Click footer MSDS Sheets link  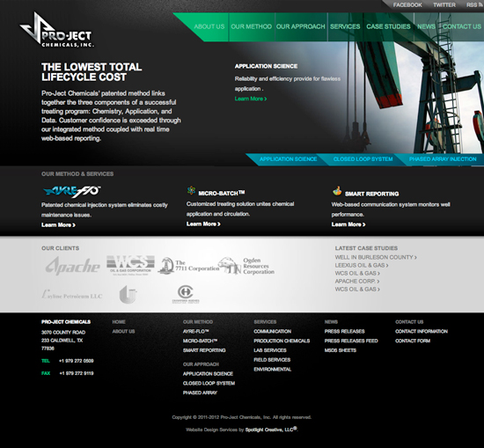click(341, 350)
